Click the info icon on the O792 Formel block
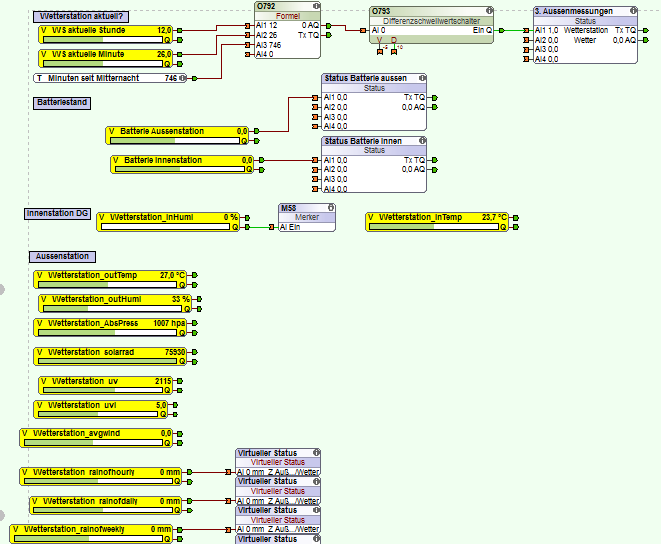Viewport: 661px width, 544px height. pos(316,6)
